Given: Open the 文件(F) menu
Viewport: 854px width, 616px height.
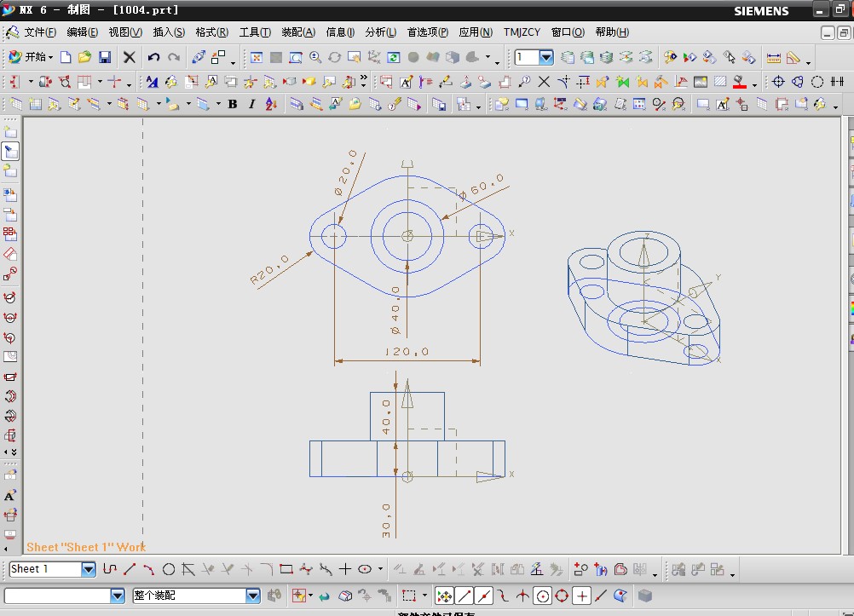Looking at the screenshot, I should [x=39, y=32].
